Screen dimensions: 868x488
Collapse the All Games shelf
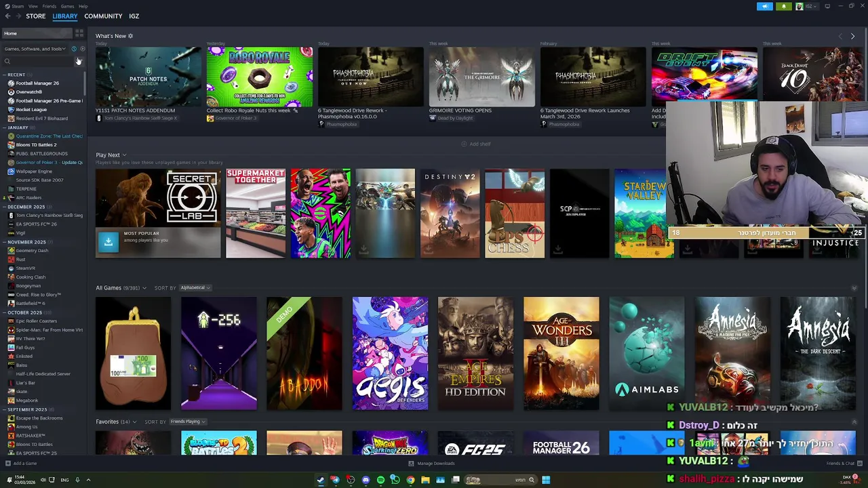854,288
